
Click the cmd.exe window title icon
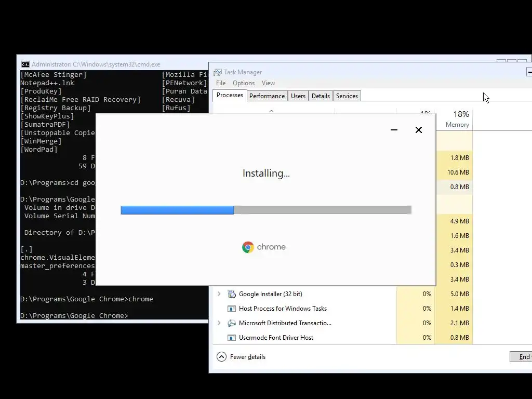pyautogui.click(x=25, y=64)
